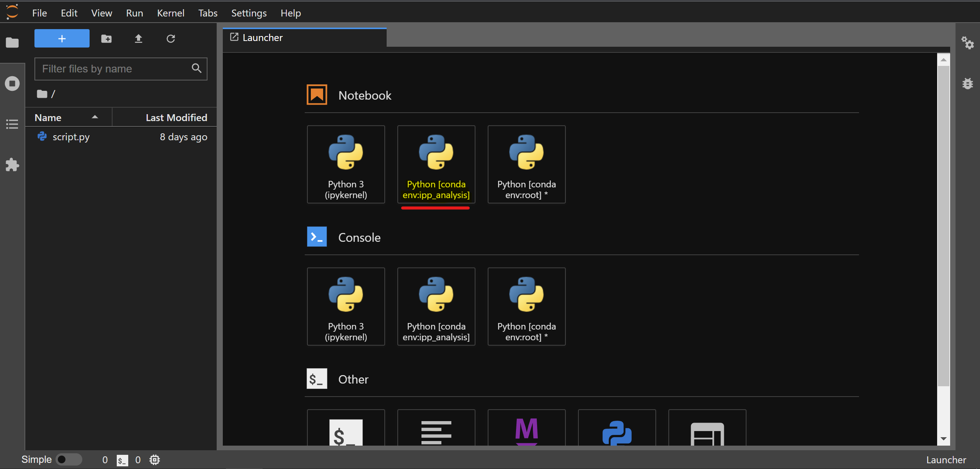The width and height of the screenshot is (980, 469).
Task: Focus the Filter files by name field
Action: [121, 69]
